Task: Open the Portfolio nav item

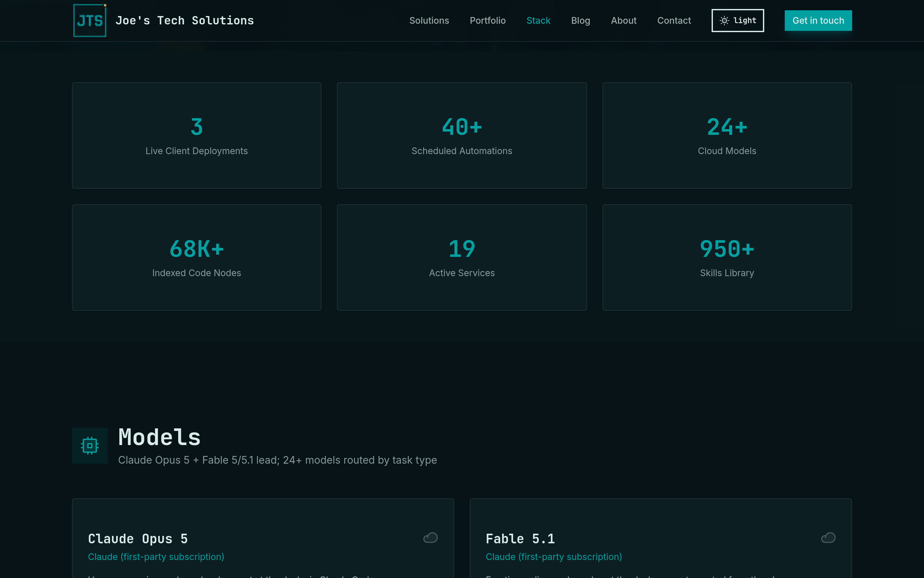Action: tap(488, 21)
